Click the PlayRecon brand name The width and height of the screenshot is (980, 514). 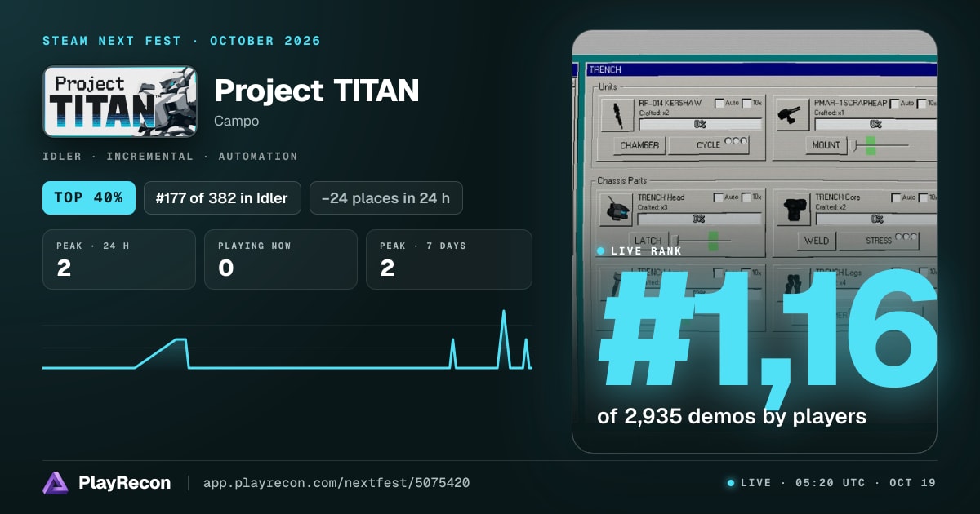tap(124, 483)
